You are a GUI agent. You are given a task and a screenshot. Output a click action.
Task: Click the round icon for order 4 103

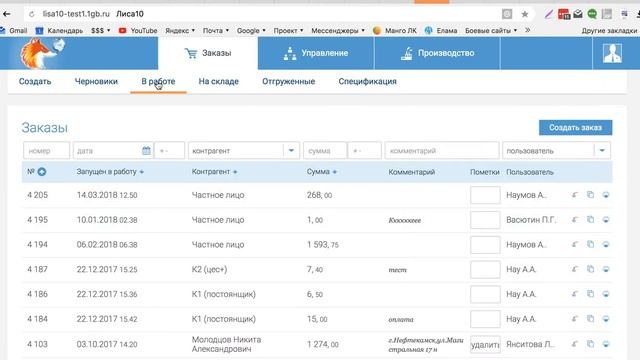pyautogui.click(x=606, y=344)
